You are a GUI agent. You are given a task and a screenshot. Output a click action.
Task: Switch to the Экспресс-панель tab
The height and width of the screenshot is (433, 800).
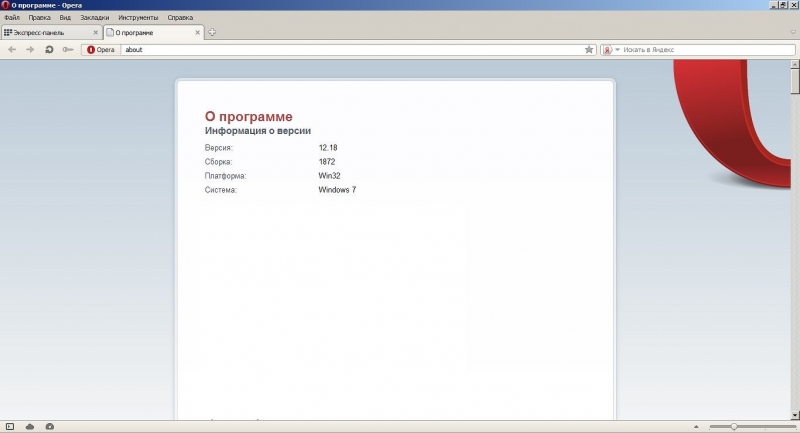coord(50,33)
